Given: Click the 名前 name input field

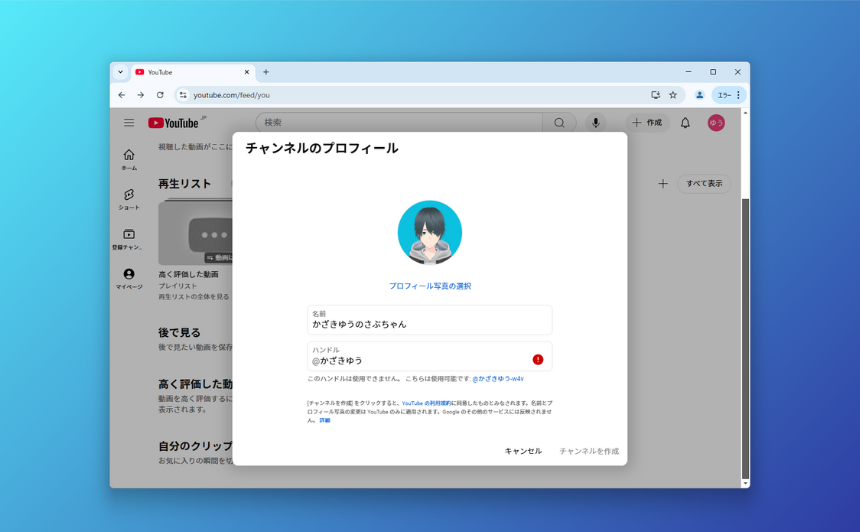Looking at the screenshot, I should point(430,320).
